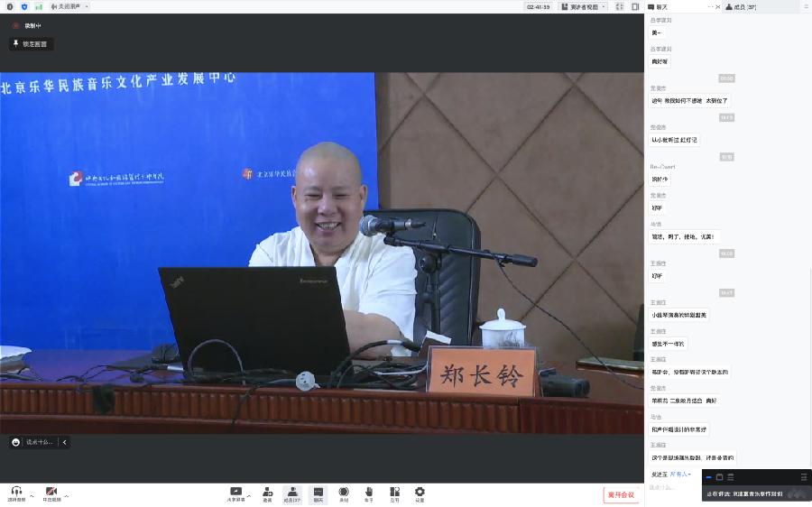This screenshot has width=812, height=507.
Task: Open the 应用 apps toolbar icon
Action: point(394,494)
